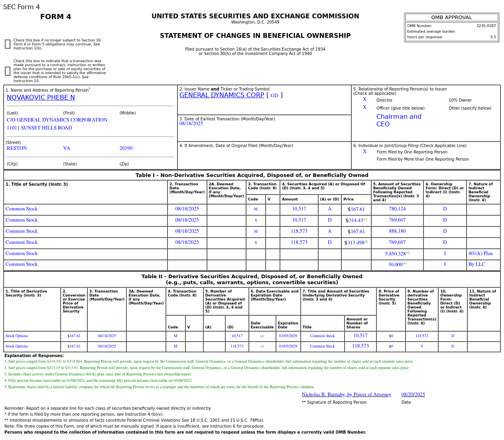This screenshot has height=440, width=504.
Task: Click the 401(k) Plan ownership nature cell
Action: (480, 253)
